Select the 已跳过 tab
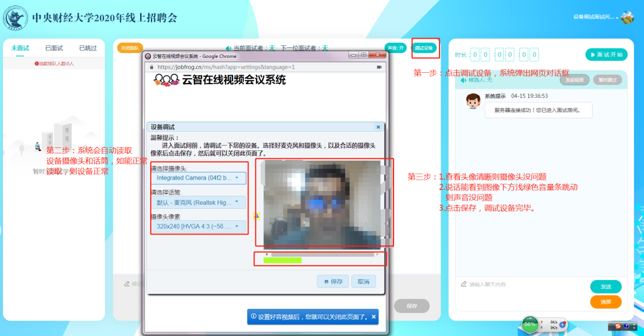The height and width of the screenshot is (336, 644). coord(88,48)
